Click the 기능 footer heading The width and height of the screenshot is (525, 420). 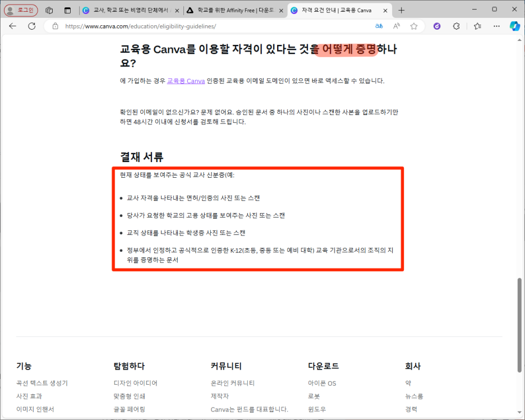click(24, 366)
